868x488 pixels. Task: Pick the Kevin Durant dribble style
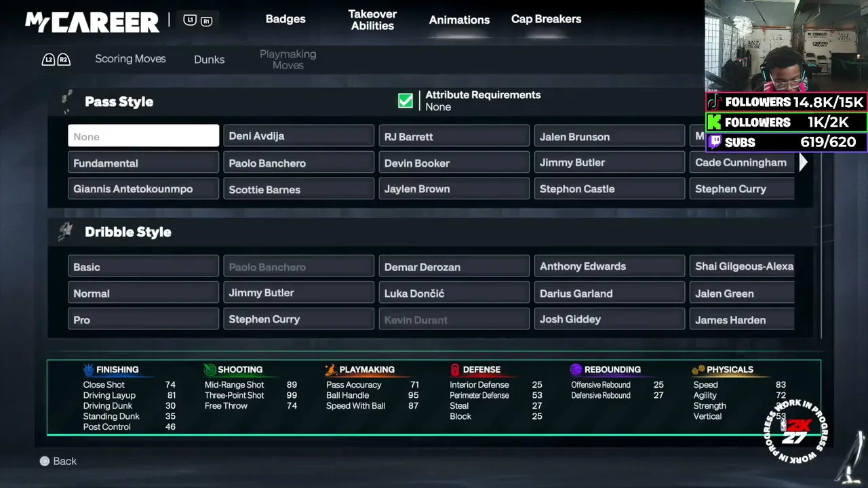point(454,319)
